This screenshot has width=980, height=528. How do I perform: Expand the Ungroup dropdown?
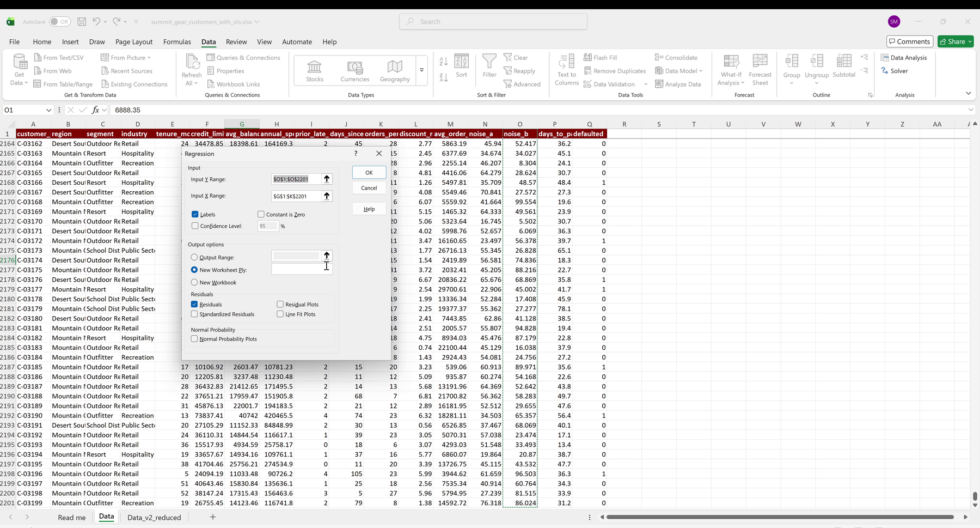coord(817,83)
